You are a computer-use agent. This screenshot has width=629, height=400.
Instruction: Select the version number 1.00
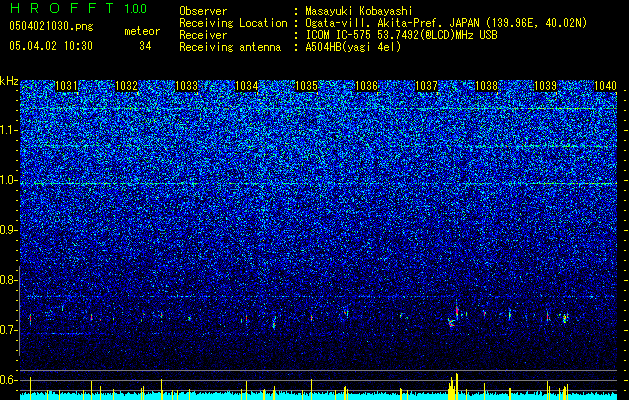[x=135, y=8]
